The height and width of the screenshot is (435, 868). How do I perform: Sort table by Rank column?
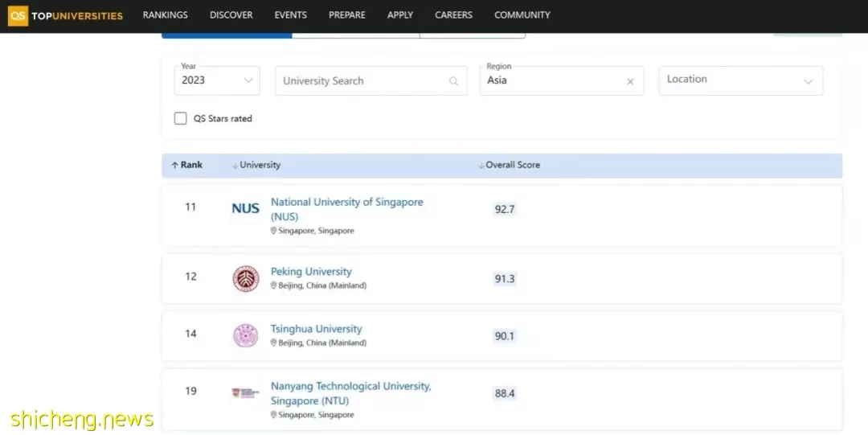point(187,165)
